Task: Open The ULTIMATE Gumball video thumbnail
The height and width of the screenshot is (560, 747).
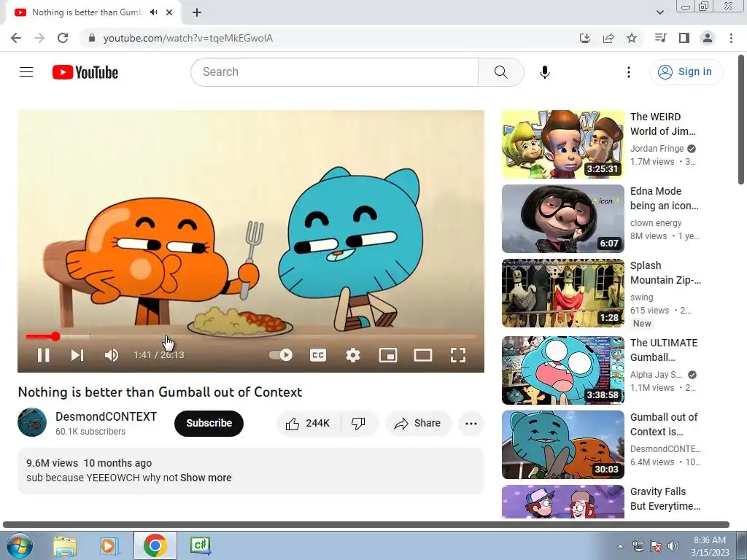Action: pyautogui.click(x=562, y=370)
